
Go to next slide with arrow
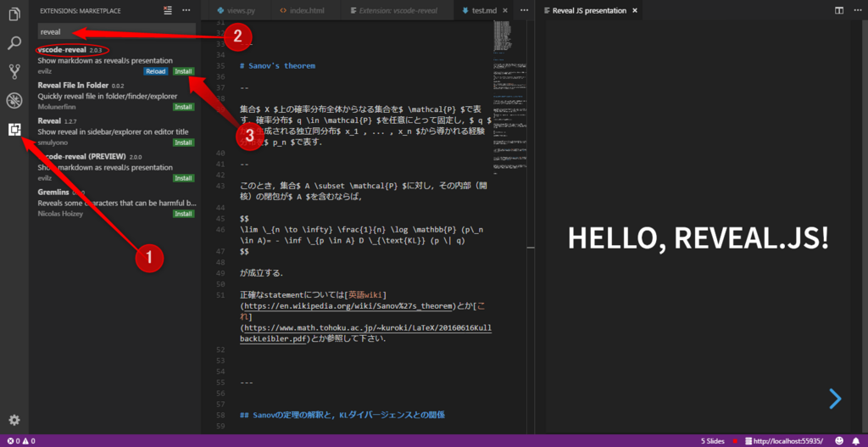[x=835, y=399]
